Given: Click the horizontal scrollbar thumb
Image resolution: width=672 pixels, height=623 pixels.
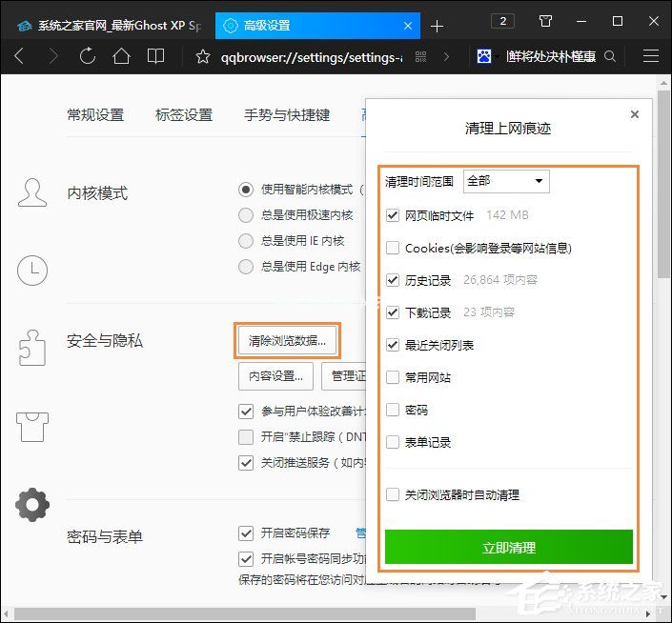Looking at the screenshot, I should 245,614.
